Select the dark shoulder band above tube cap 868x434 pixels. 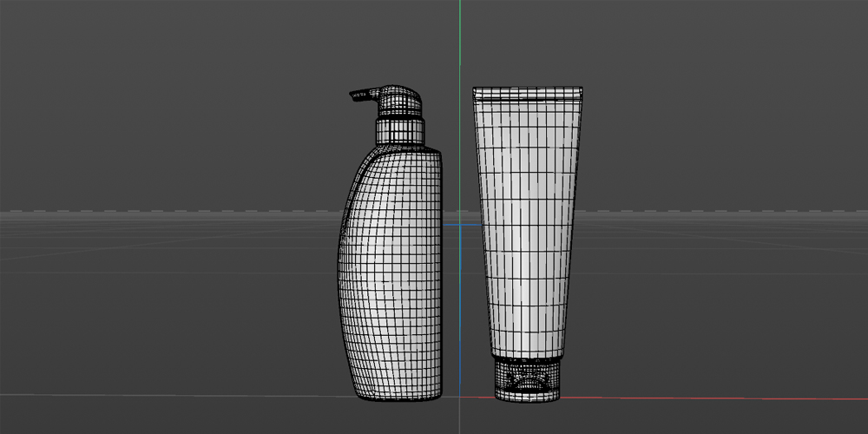[x=526, y=357]
